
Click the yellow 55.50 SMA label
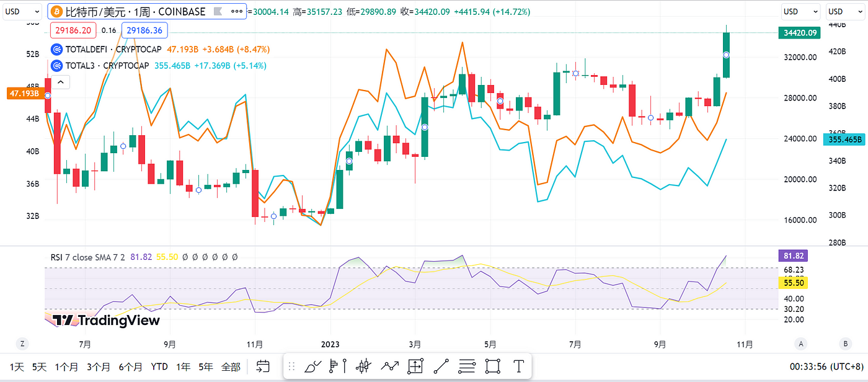click(x=792, y=282)
